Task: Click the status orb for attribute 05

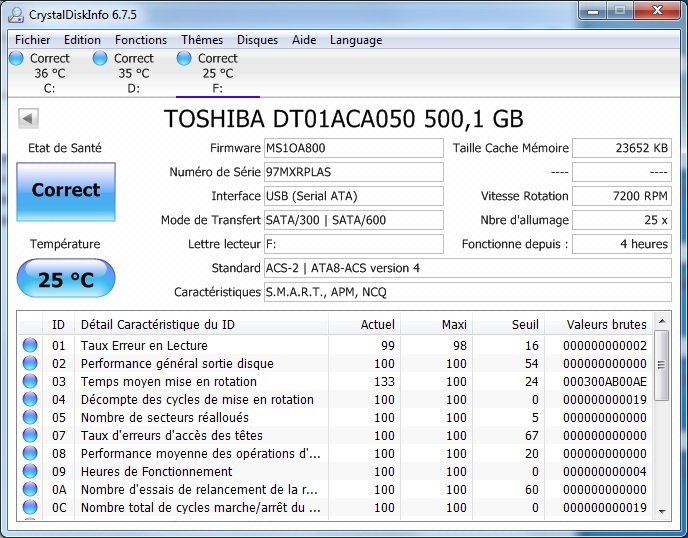Action: tap(30, 417)
